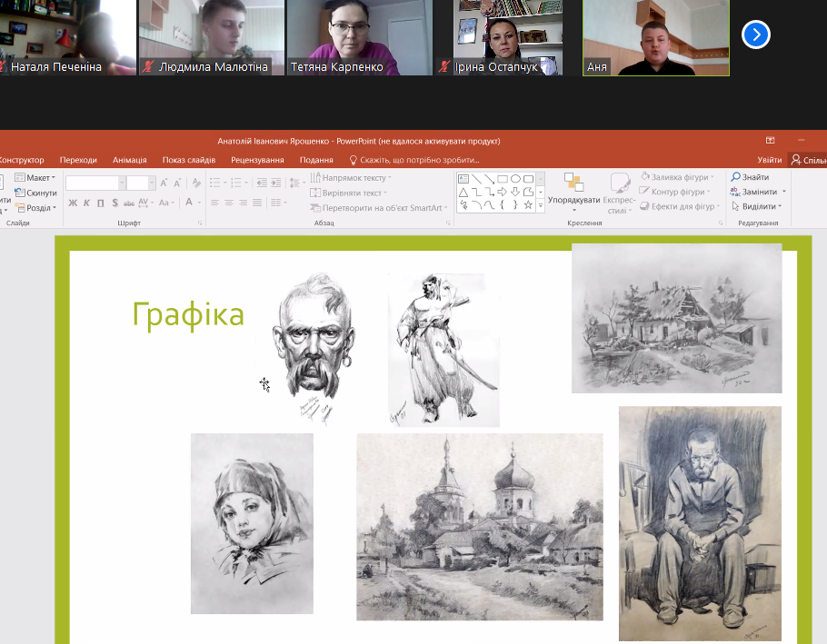Click Перетворити на об'єкт SmartArt
The height and width of the screenshot is (644, 827).
pyautogui.click(x=379, y=208)
